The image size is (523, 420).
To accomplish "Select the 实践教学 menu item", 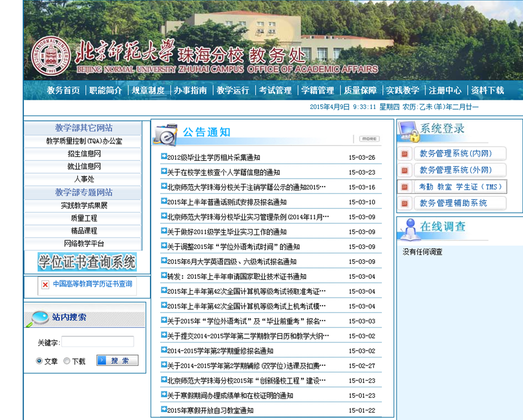I will tap(403, 90).
